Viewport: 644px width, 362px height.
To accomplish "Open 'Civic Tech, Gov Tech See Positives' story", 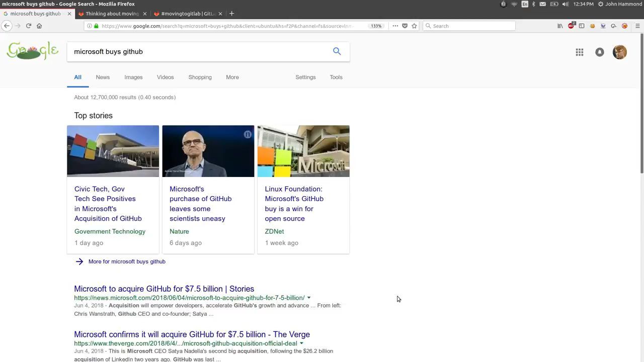I will click(108, 204).
